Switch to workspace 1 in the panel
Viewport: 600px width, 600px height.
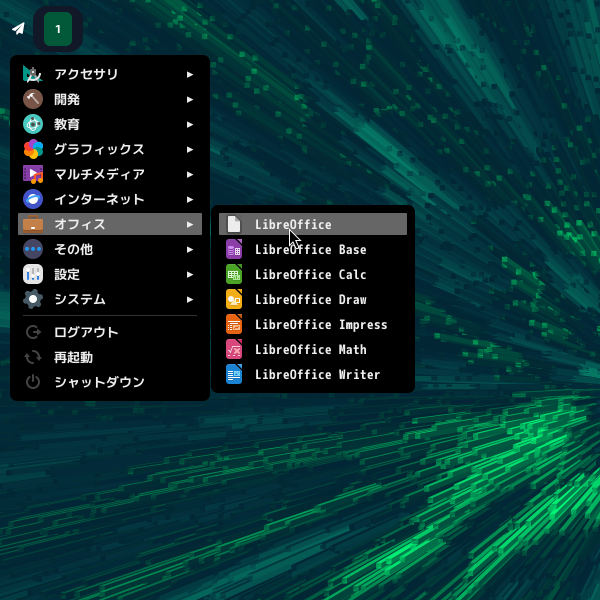tap(58, 29)
